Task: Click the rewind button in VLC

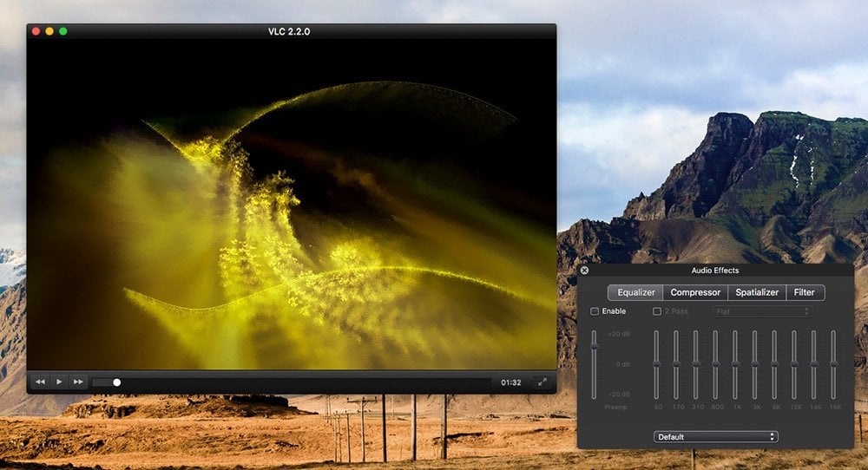Action: [x=41, y=382]
